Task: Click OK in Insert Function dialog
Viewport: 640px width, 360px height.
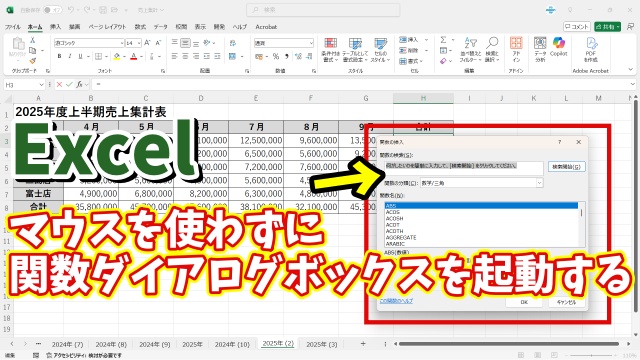Action: (524, 302)
